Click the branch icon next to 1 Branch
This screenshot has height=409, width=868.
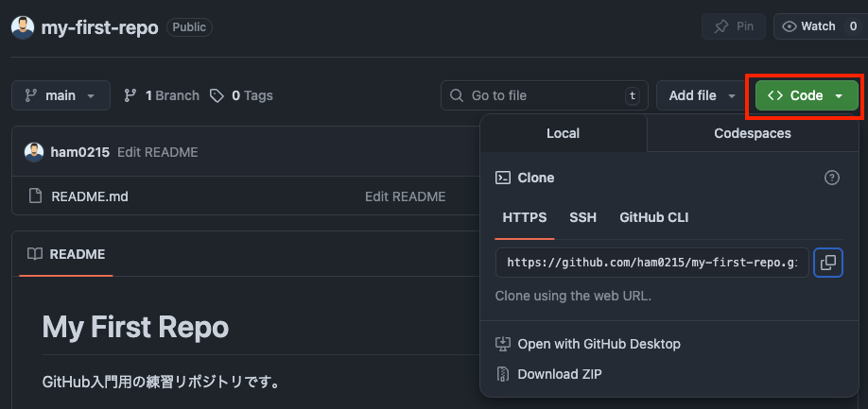[130, 95]
